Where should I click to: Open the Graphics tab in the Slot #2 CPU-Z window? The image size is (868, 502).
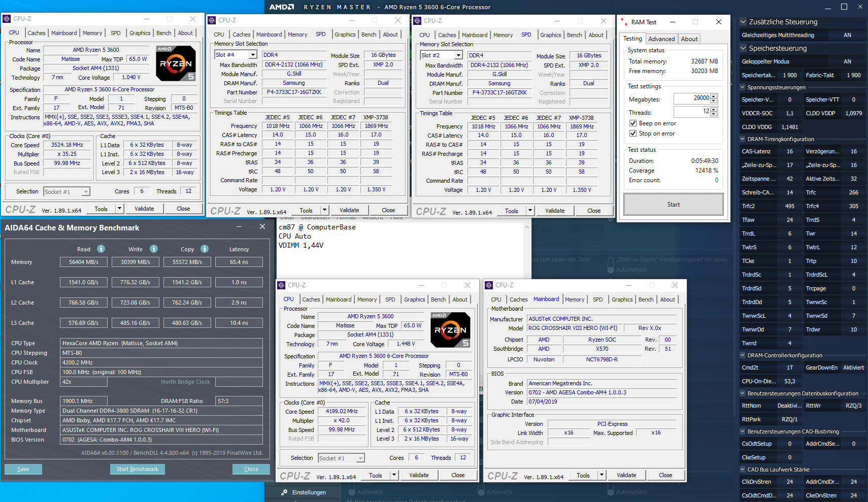[x=551, y=35]
